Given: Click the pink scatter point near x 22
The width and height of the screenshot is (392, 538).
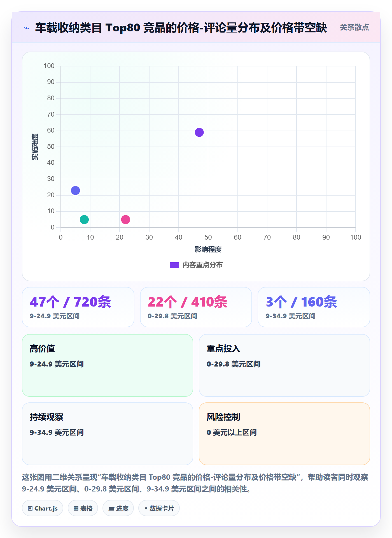Looking at the screenshot, I should (x=125, y=219).
